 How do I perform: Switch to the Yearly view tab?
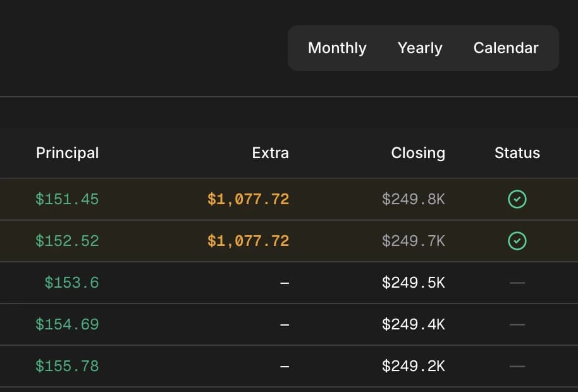click(420, 48)
